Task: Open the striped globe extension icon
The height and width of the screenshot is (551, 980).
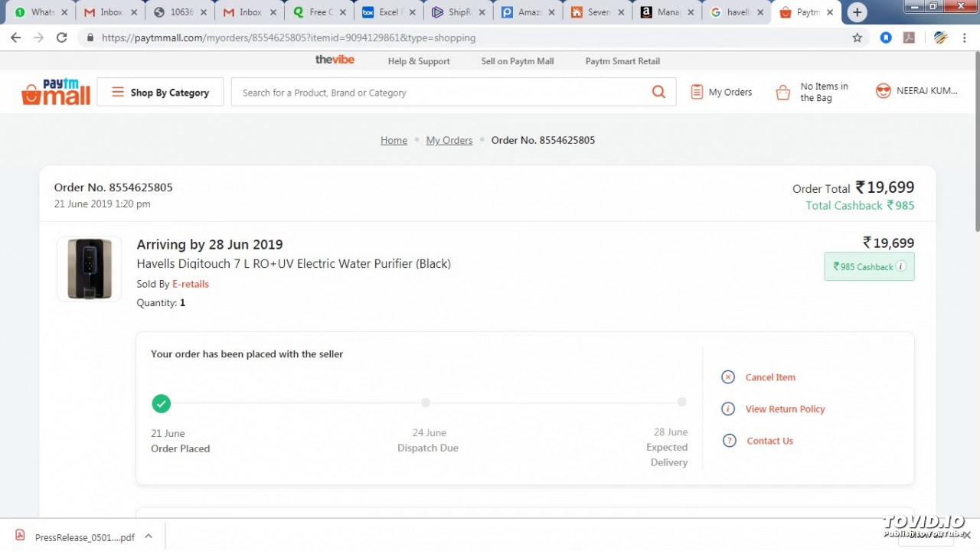Action: 941,37
